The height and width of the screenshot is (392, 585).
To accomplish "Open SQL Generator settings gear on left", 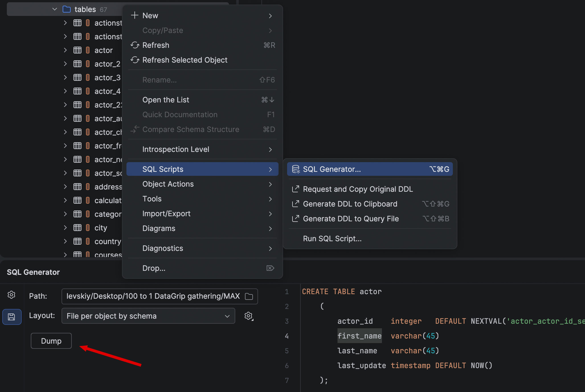I will [11, 295].
